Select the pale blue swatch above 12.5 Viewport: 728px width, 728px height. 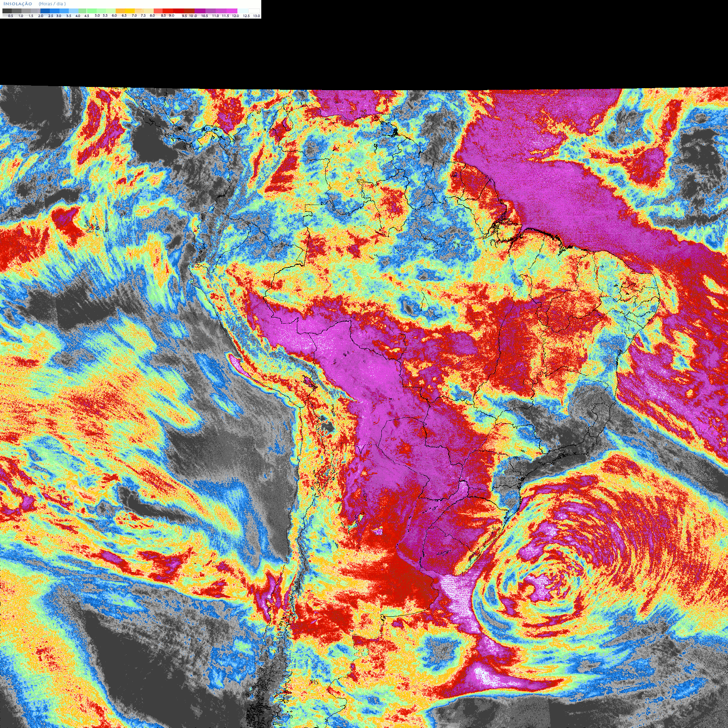point(243,11)
